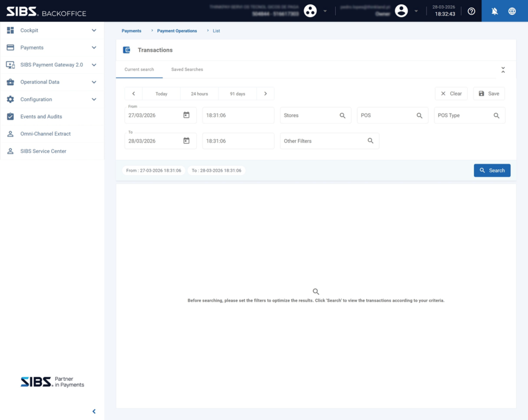The height and width of the screenshot is (420, 528).
Task: Open Events and Audits in sidebar
Action: (x=41, y=117)
